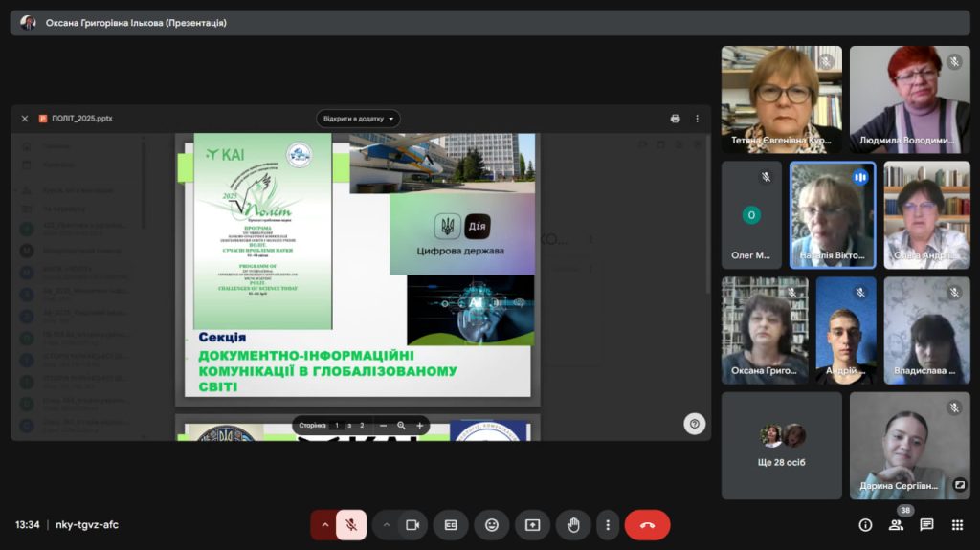Open the chat panel
This screenshot has width=980, height=550.
pos(926,524)
